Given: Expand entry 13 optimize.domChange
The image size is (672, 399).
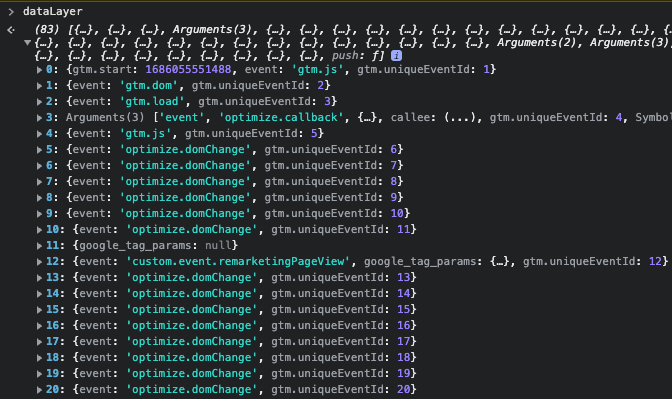Looking at the screenshot, I should tap(39, 278).
